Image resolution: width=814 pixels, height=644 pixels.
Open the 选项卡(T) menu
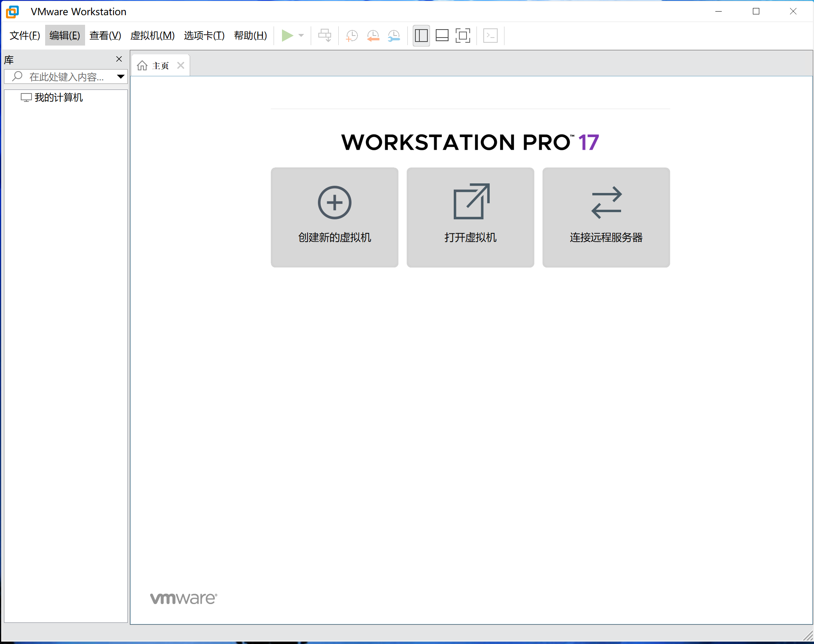coord(204,36)
